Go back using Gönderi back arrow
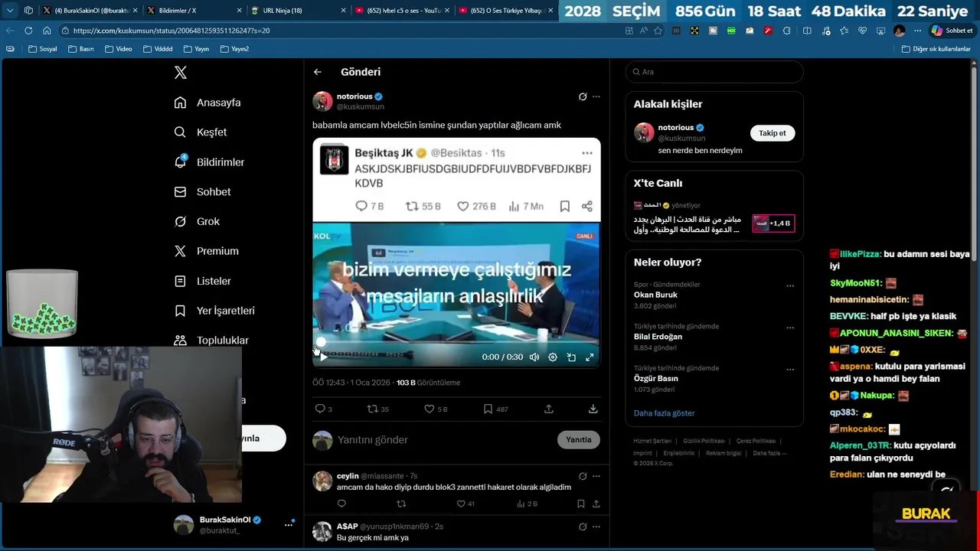Viewport: 980px width, 551px height. pos(318,72)
